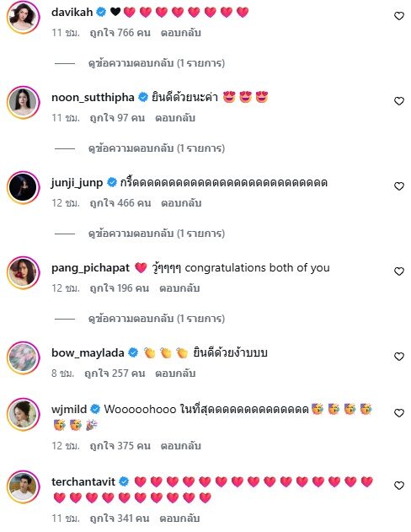Reply to wjmild's comment
Image resolution: width=411 pixels, height=532 pixels.
[x=180, y=445]
